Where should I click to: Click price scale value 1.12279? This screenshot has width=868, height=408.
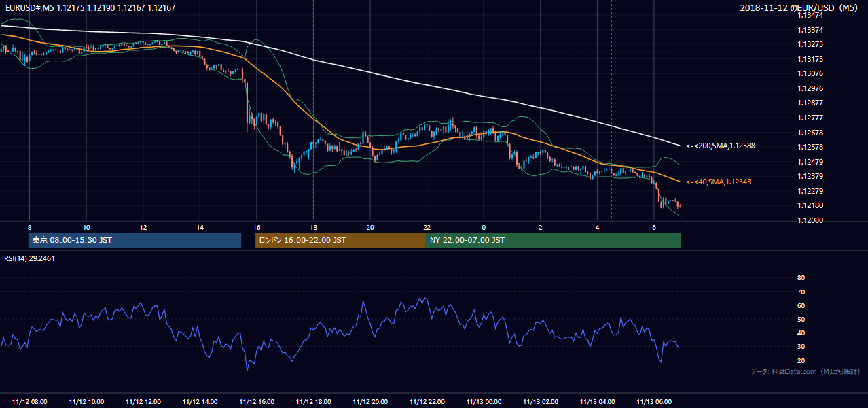(810, 191)
